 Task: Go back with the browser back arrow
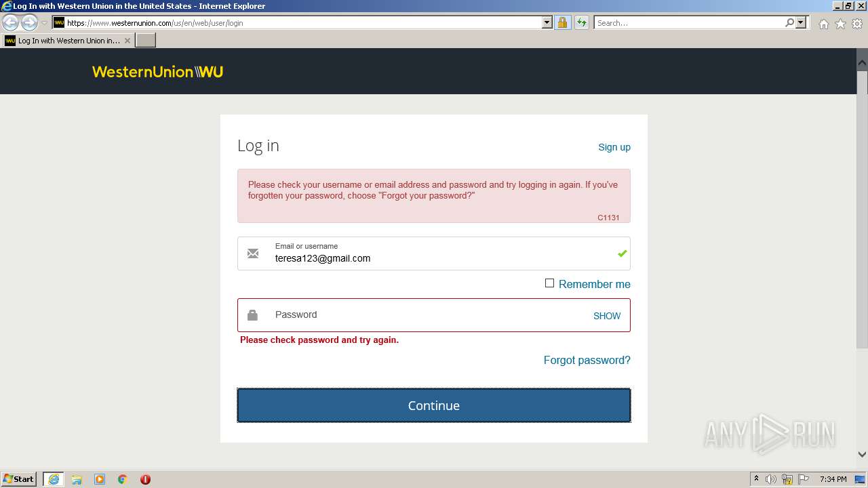pyautogui.click(x=11, y=22)
